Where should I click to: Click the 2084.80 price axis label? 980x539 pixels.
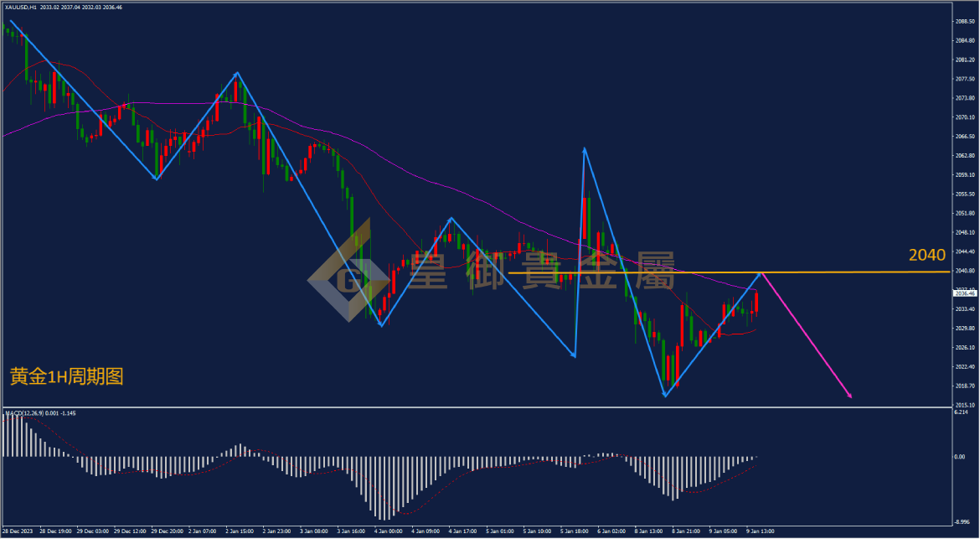[x=964, y=40]
